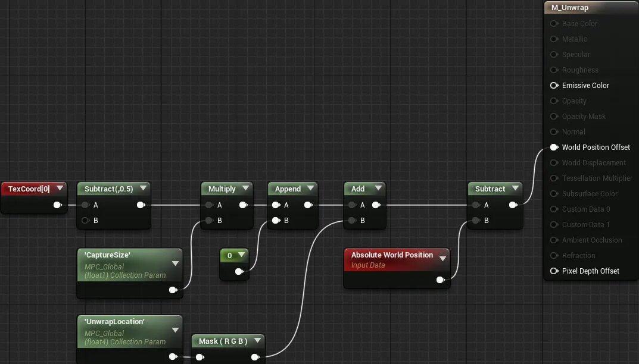Collapse the CaptureSize parameter node arrow

click(175, 263)
